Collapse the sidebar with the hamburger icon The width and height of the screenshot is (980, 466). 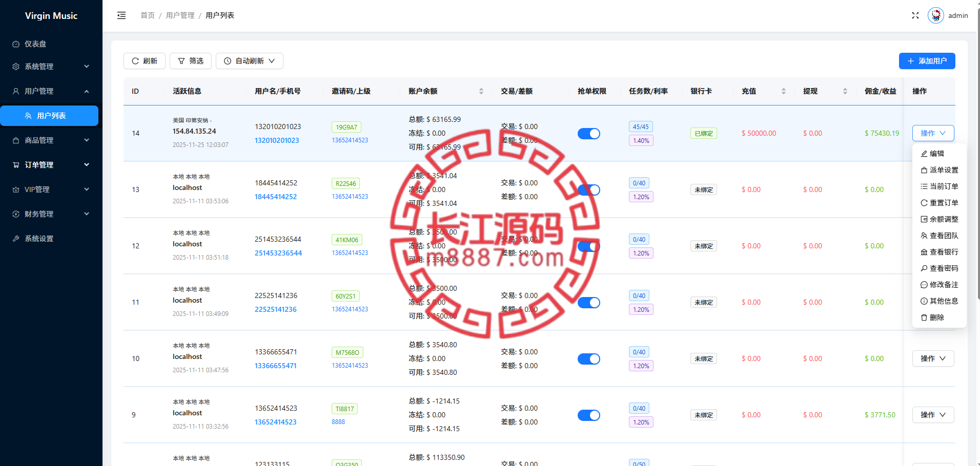[x=121, y=15]
